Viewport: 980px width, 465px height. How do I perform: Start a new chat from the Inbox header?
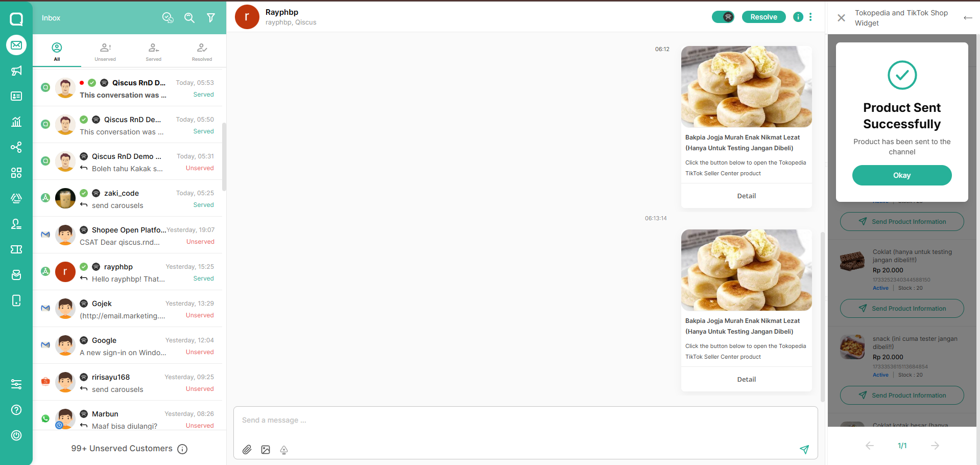168,18
